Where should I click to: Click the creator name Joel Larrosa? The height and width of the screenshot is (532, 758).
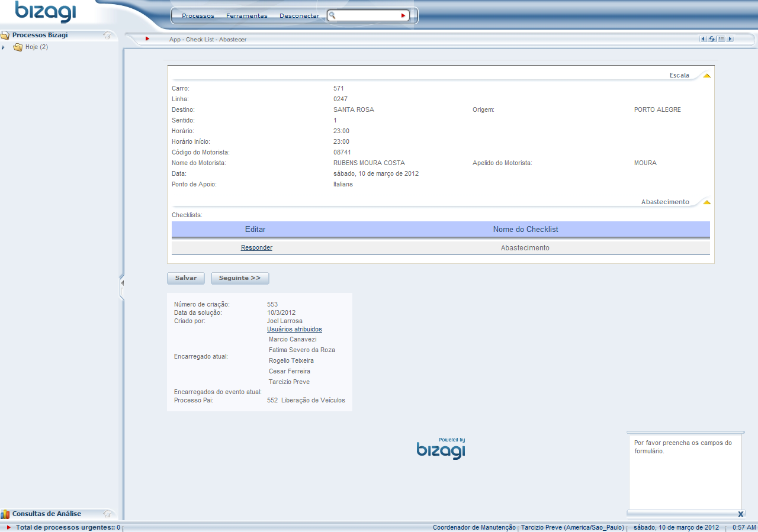tap(285, 321)
